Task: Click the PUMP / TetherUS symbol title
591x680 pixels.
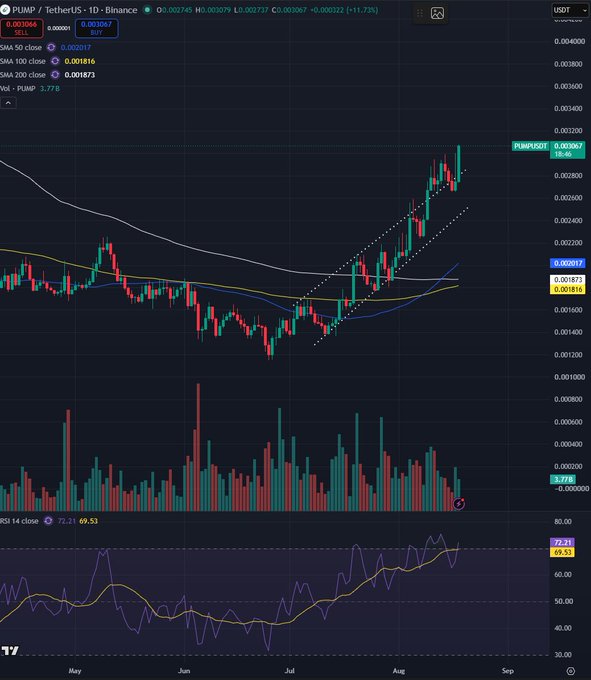Action: (75, 10)
